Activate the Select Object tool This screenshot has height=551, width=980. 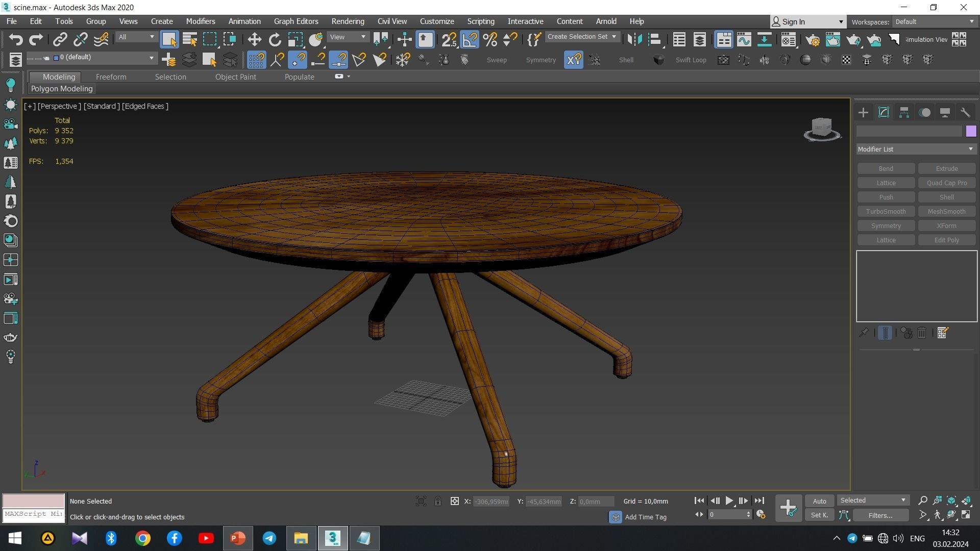[169, 39]
